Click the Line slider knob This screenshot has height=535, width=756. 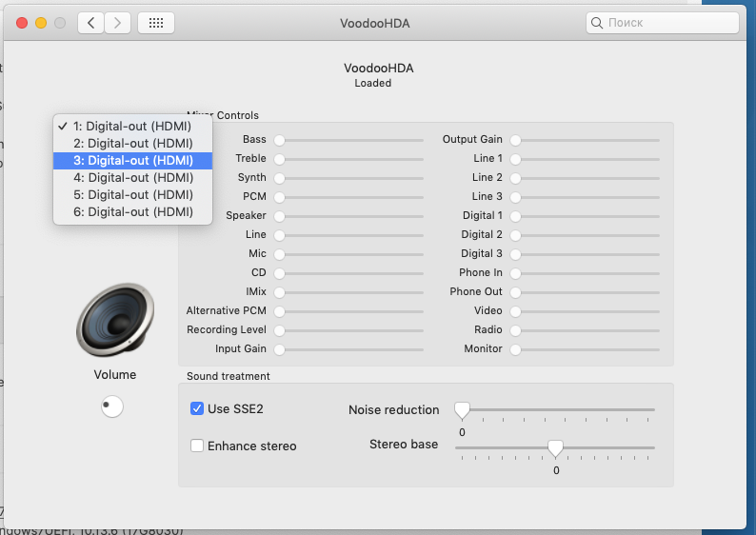pos(279,235)
